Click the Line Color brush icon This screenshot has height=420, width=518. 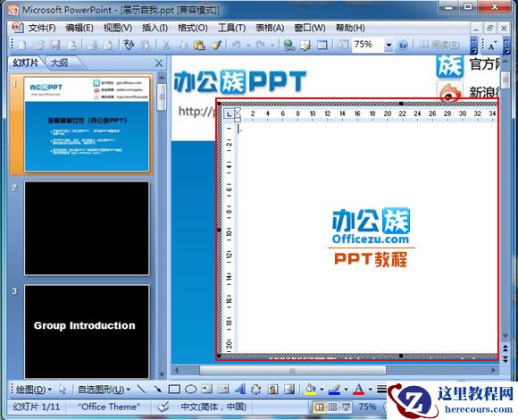[x=335, y=390]
